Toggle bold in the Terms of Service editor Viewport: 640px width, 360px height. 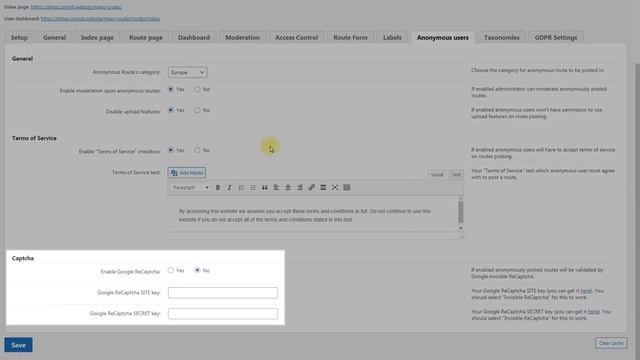pos(218,187)
